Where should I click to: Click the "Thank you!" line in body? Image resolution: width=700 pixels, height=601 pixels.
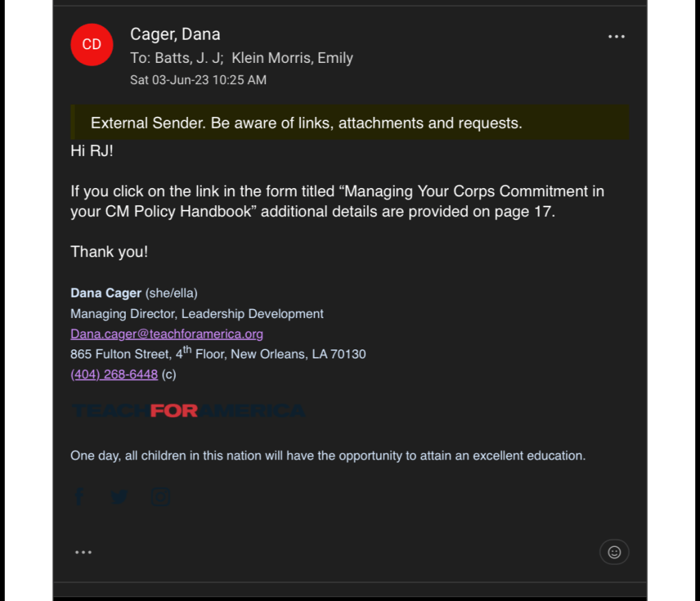109,252
